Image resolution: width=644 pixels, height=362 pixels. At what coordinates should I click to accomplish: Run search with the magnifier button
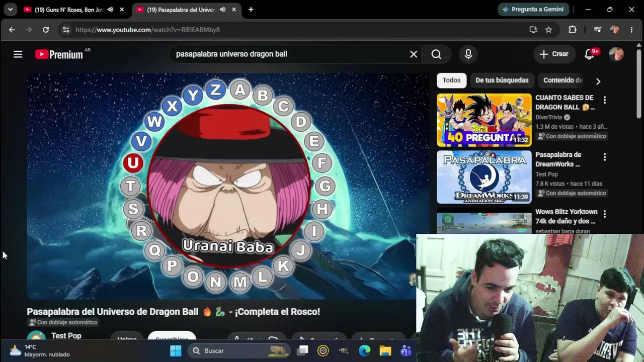point(436,54)
